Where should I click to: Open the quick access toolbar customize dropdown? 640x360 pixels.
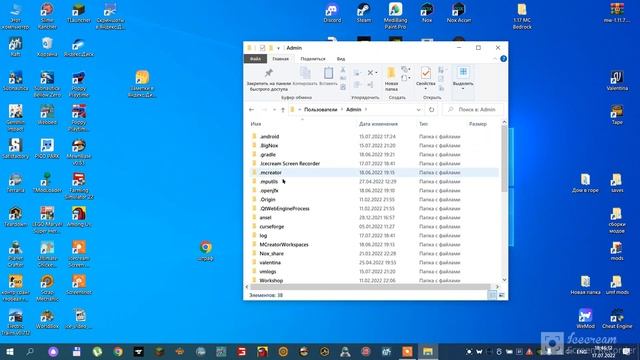(x=278, y=48)
